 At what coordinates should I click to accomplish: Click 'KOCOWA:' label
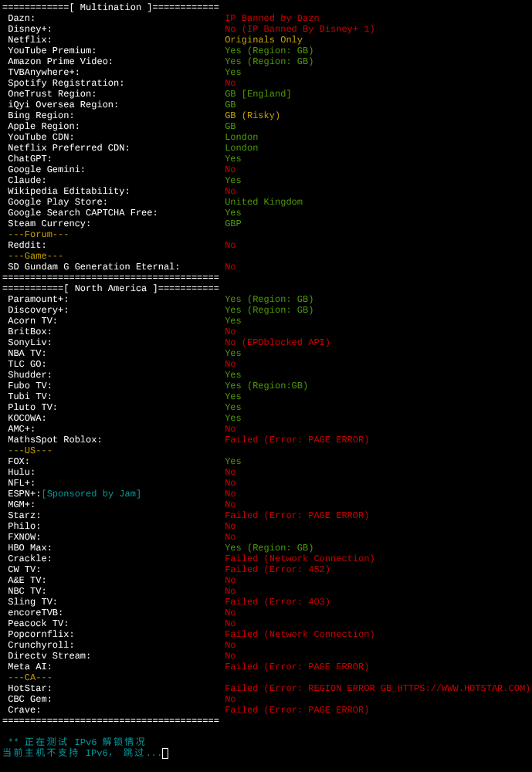coord(27,419)
